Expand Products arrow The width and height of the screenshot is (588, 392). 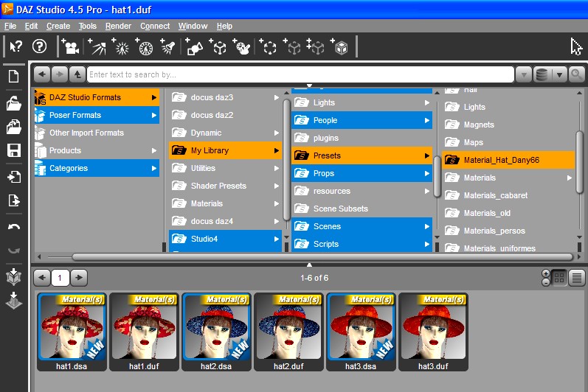click(153, 150)
